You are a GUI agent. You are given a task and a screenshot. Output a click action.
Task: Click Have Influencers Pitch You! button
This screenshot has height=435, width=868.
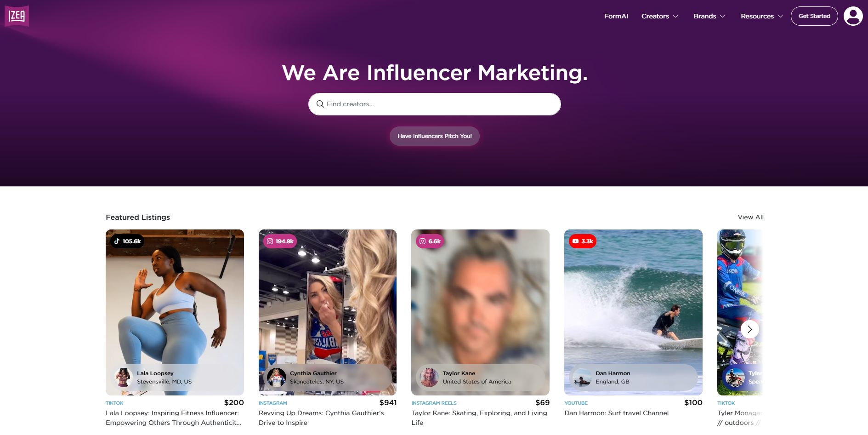435,136
